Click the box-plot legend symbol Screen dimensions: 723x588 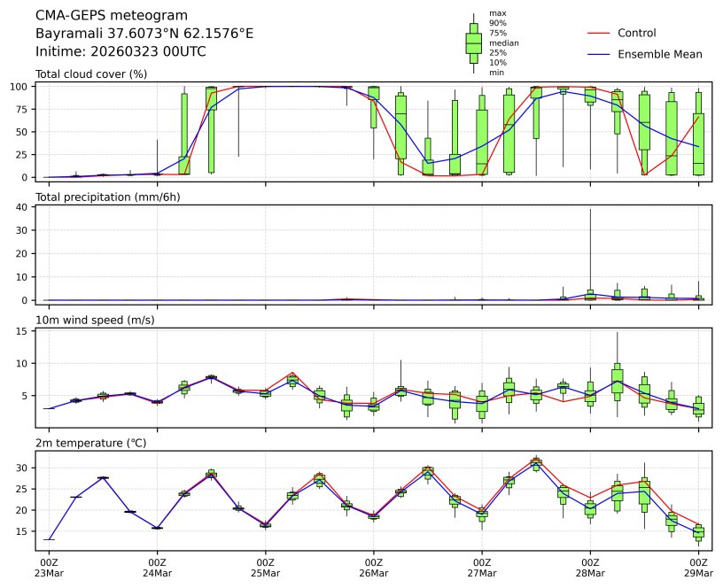coord(473,43)
